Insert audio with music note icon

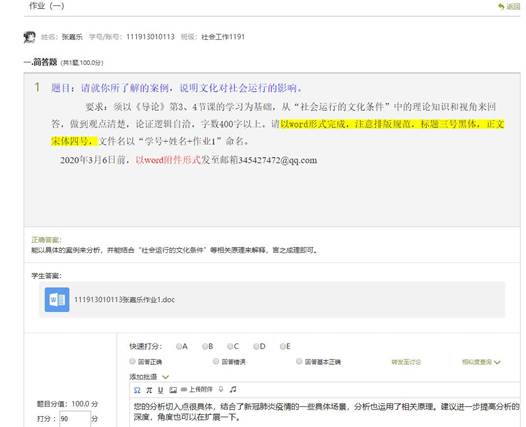233,389
